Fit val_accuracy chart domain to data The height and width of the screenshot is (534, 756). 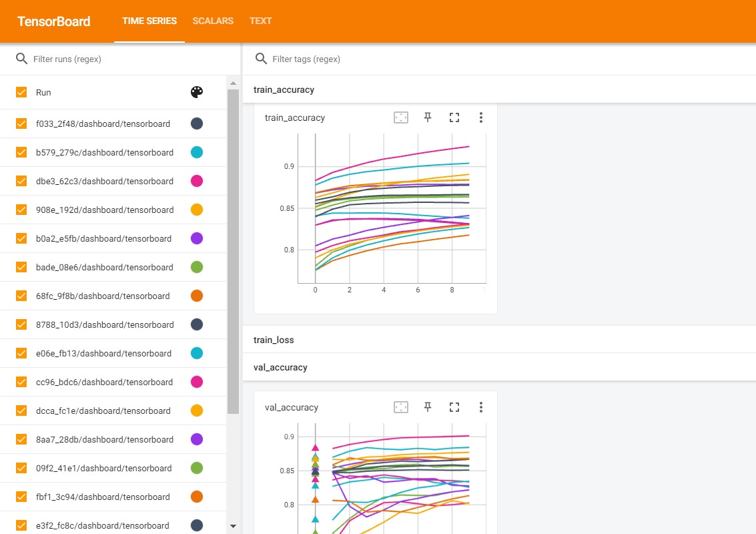pyautogui.click(x=400, y=407)
